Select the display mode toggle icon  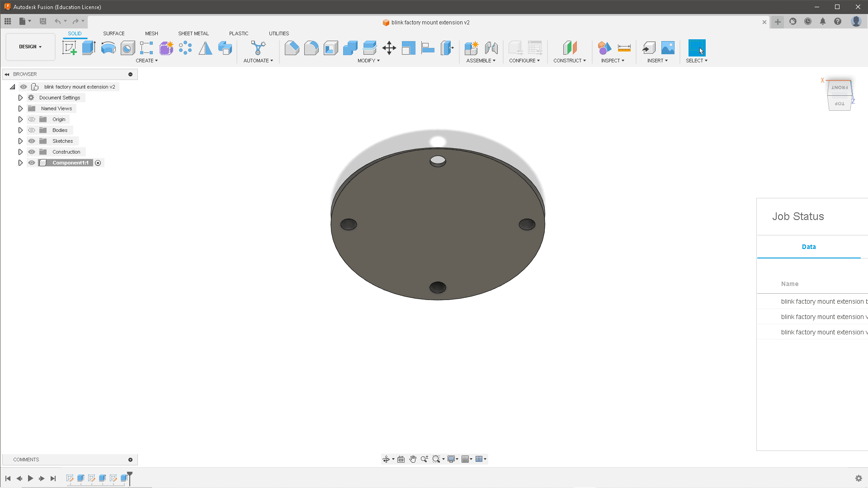(451, 459)
